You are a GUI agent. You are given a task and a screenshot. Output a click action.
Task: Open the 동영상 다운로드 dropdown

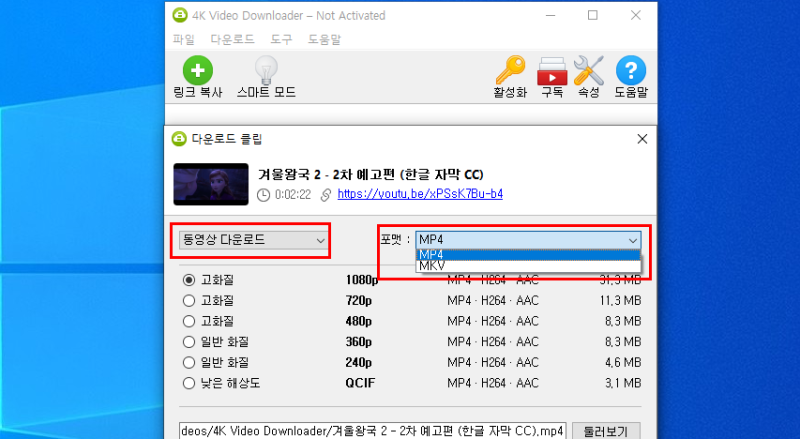click(x=253, y=240)
